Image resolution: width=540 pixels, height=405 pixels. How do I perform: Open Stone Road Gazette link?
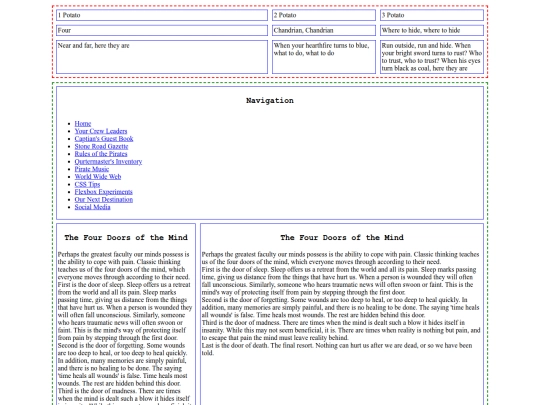[x=101, y=146]
